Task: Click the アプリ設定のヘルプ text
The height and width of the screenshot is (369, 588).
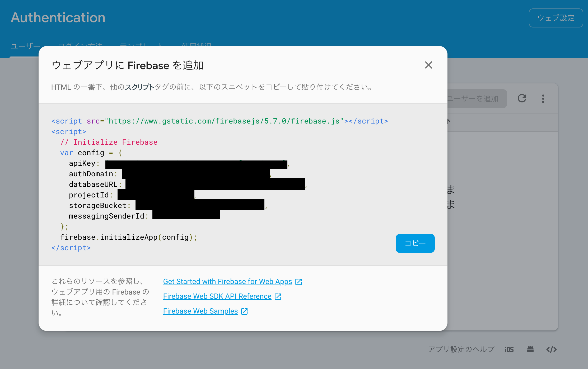Action: pos(461,349)
